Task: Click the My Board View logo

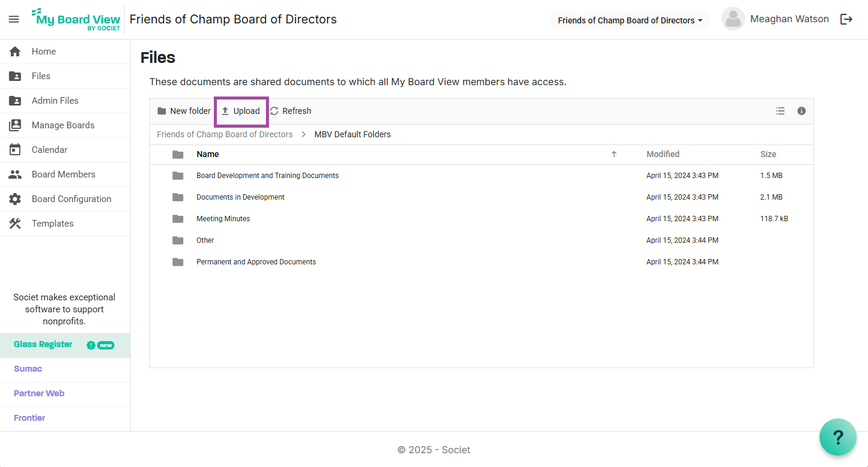Action: point(76,20)
